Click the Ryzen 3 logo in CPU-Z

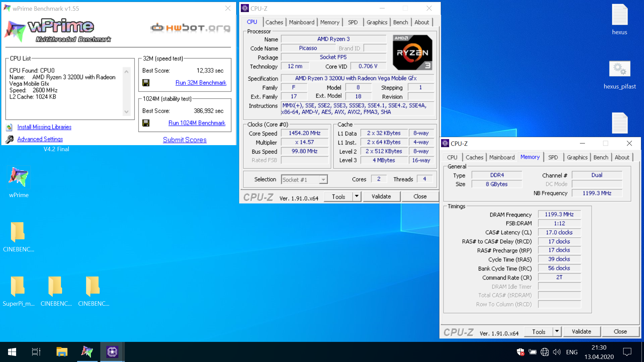coord(413,53)
